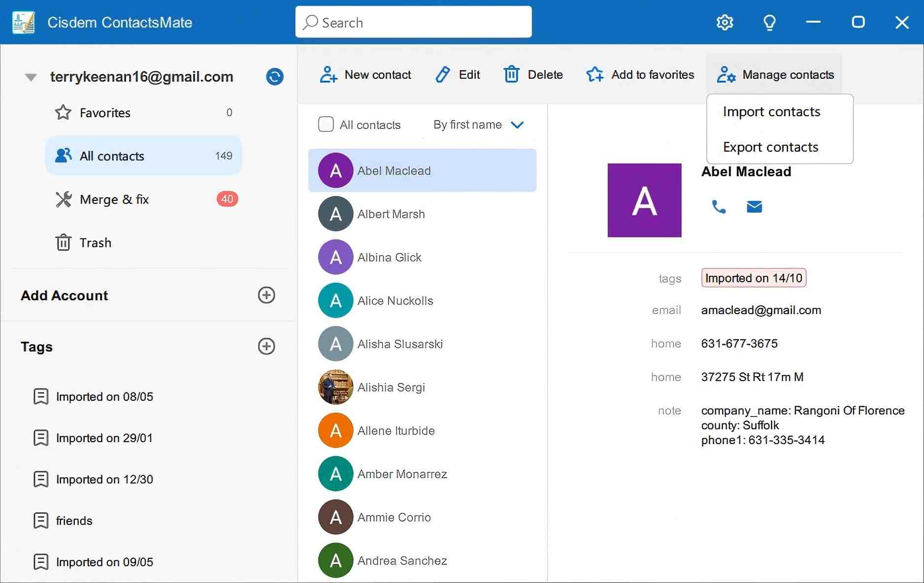The height and width of the screenshot is (583, 924).
Task: Choose Import contacts from menu
Action: point(771,111)
